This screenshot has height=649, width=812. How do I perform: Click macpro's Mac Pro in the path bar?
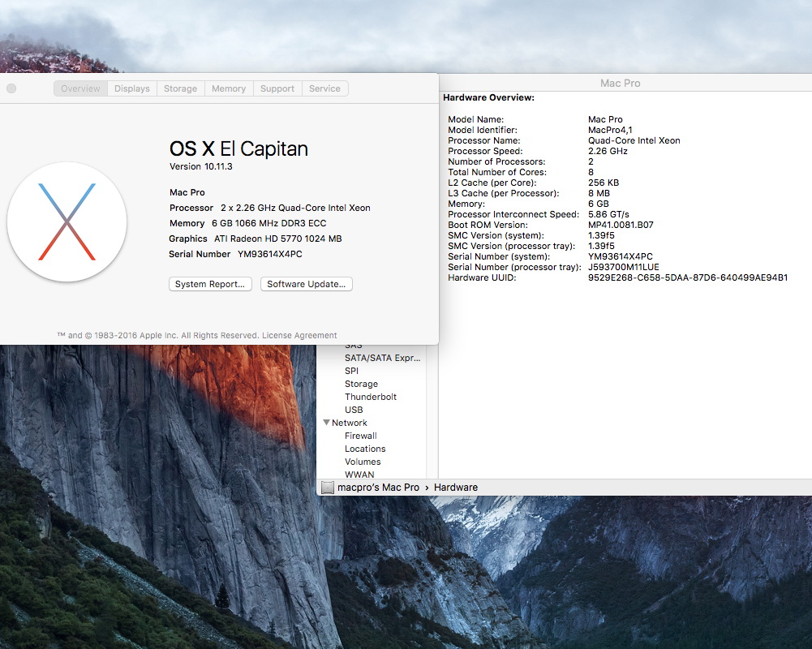378,488
